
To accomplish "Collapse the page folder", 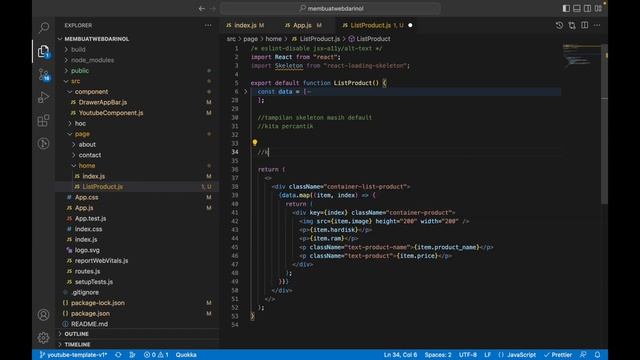I will (82, 134).
